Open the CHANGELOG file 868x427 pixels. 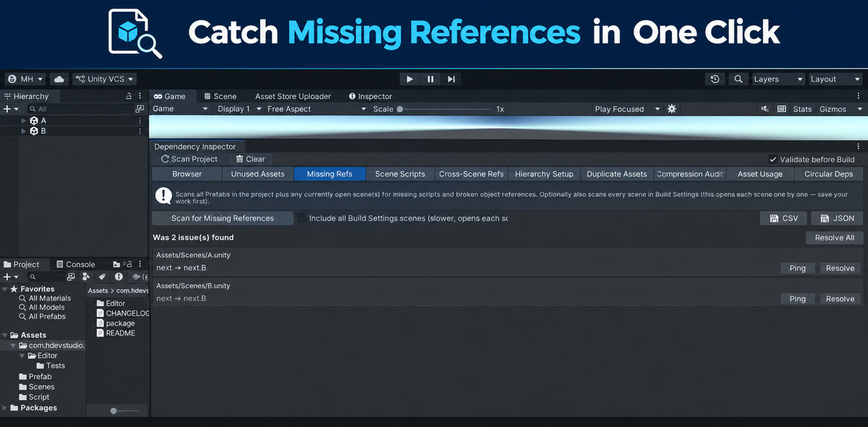point(122,313)
